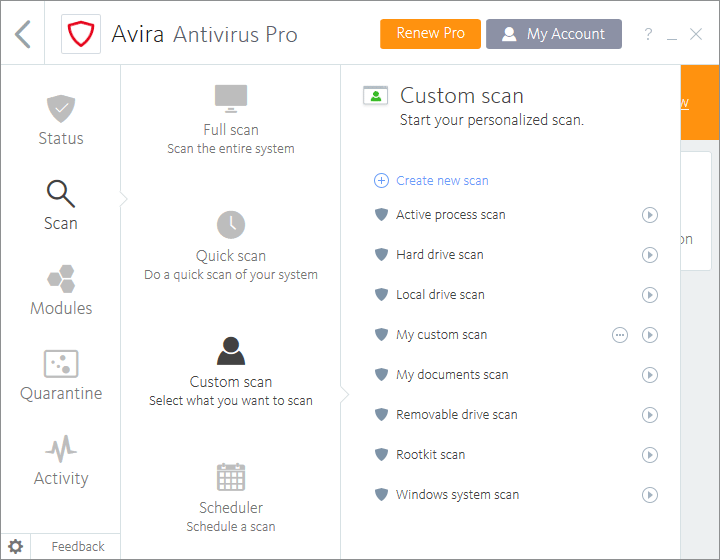The height and width of the screenshot is (560, 720).
Task: Click the shield icon for Hard drive scan
Action: pos(381,254)
